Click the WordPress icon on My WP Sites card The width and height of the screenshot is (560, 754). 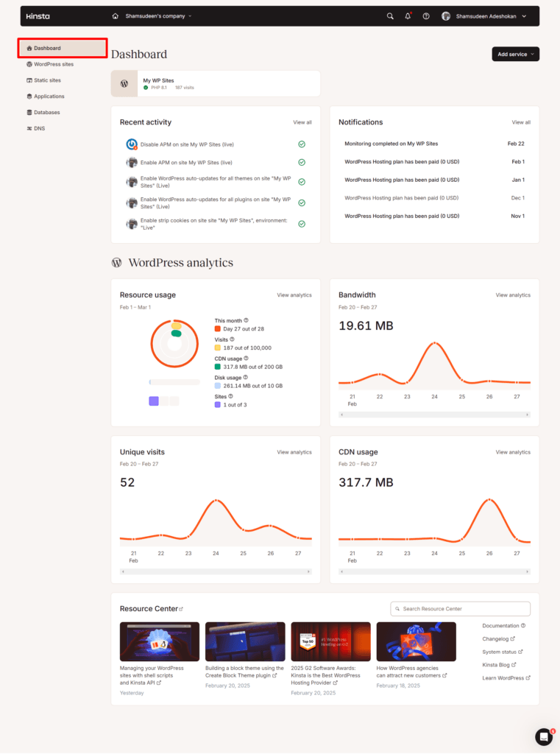coord(124,84)
